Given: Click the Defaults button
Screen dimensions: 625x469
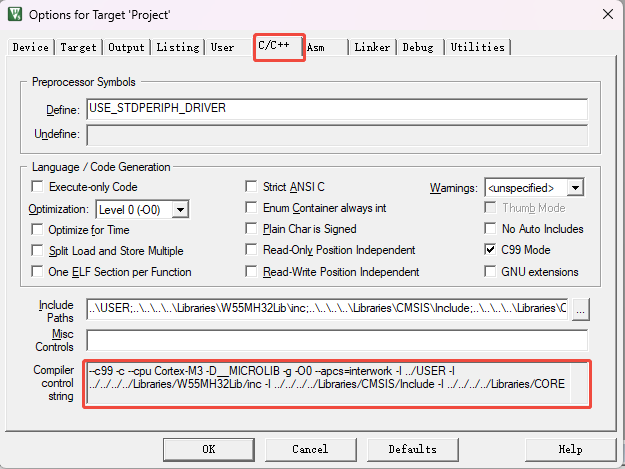Looking at the screenshot, I should click(x=413, y=449).
